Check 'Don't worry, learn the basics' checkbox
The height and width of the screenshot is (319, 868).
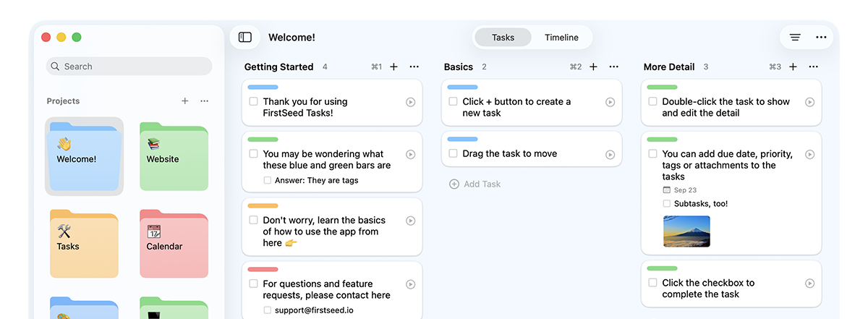[253, 221]
